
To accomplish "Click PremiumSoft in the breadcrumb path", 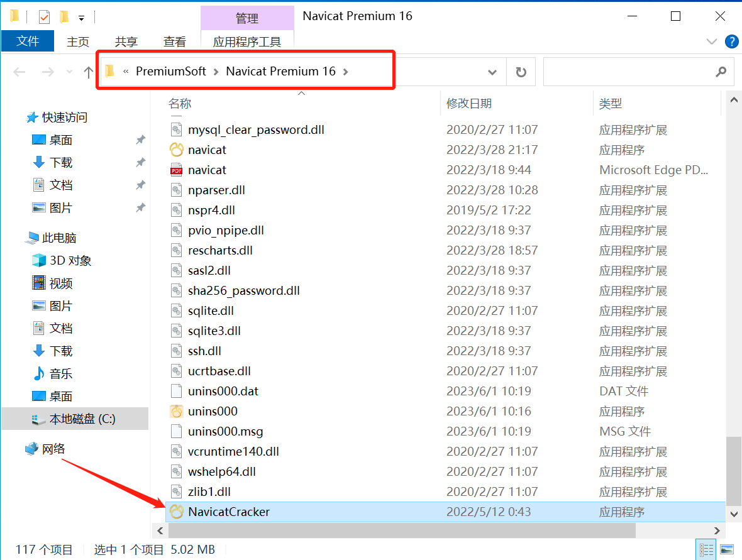I will [170, 71].
